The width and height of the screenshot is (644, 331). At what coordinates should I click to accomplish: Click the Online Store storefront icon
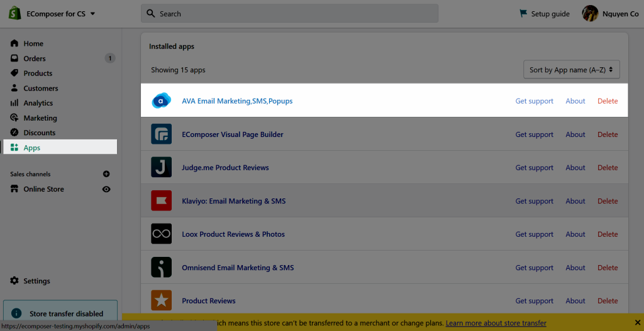(x=14, y=189)
